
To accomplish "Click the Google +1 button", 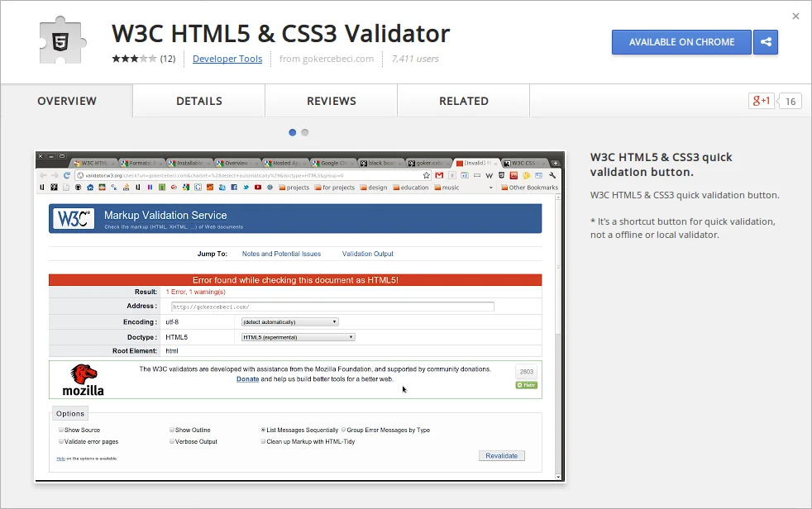I will 761,101.
